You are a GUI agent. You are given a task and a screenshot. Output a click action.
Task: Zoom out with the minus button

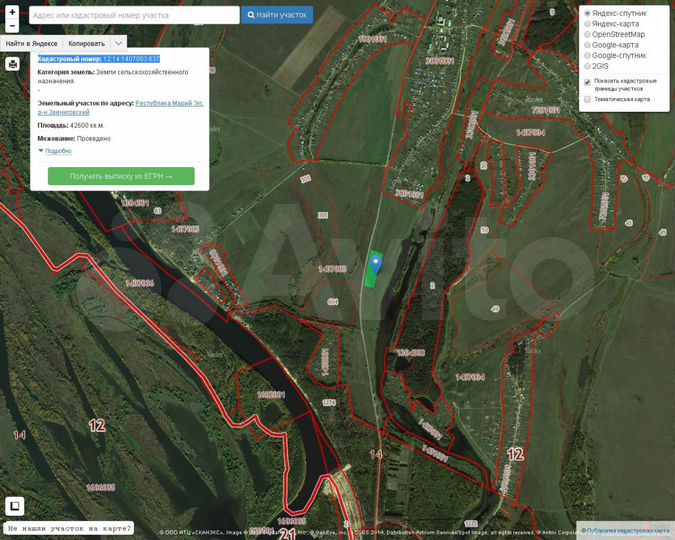click(12, 25)
